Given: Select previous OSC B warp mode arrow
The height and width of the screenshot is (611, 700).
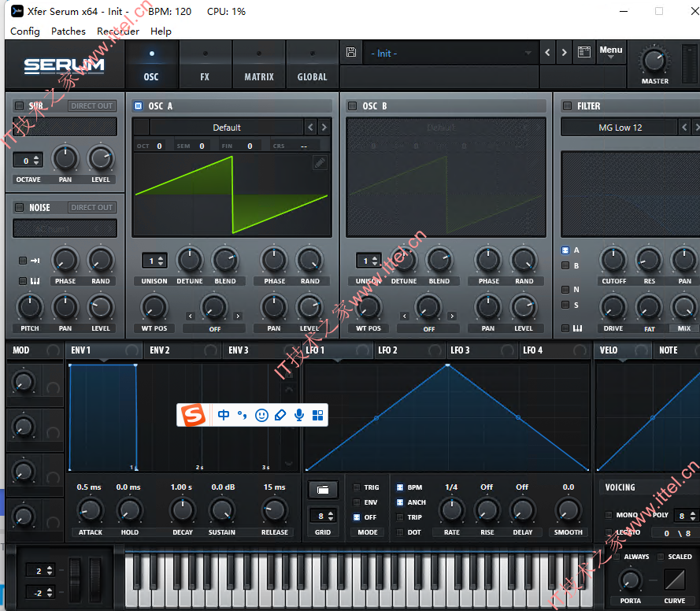Looking at the screenshot, I should click(405, 316).
